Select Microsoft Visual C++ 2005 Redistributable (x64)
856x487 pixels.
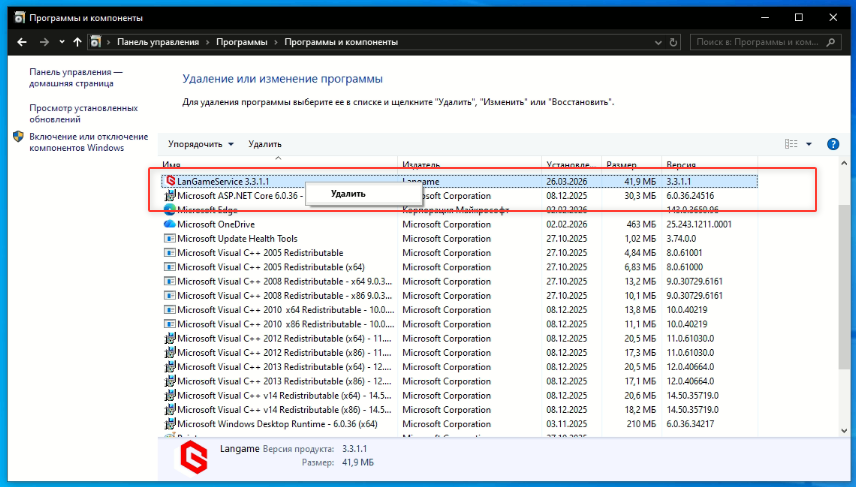coord(271,267)
